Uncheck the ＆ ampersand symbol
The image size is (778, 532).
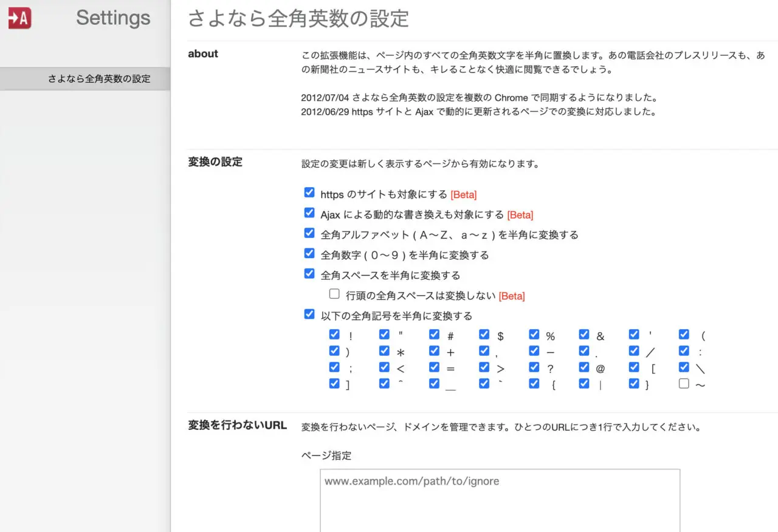coord(584,334)
